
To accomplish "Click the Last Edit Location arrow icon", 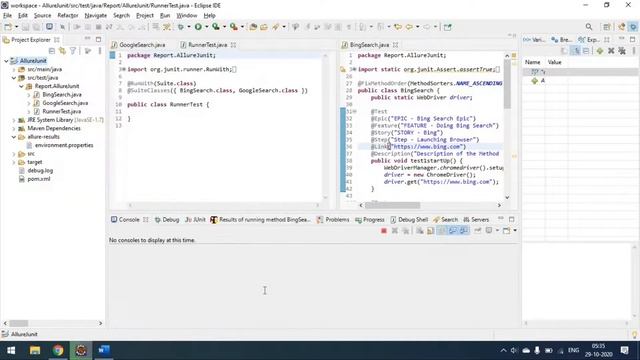I will [398, 27].
